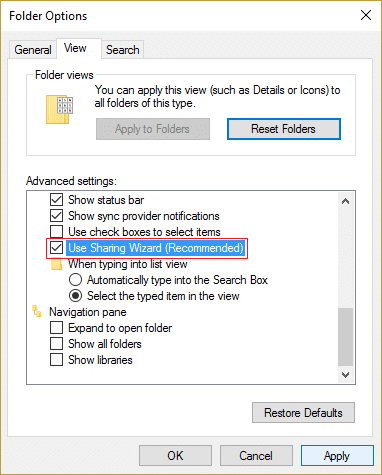The width and height of the screenshot is (382, 475).
Task: Enable Expand to open folder
Action: tap(56, 328)
